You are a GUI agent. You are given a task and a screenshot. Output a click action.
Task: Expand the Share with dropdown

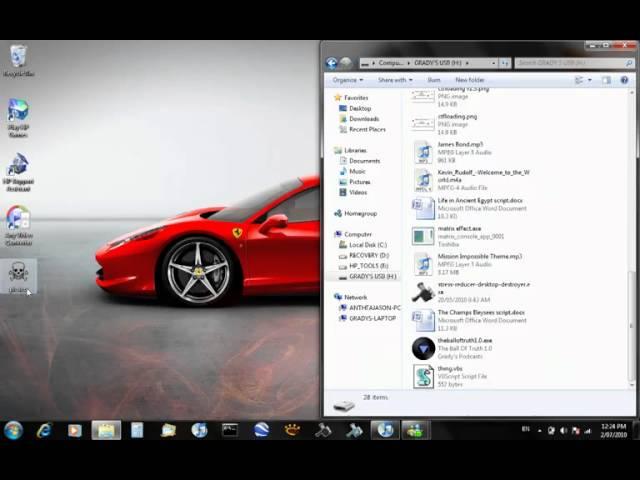pyautogui.click(x=394, y=80)
